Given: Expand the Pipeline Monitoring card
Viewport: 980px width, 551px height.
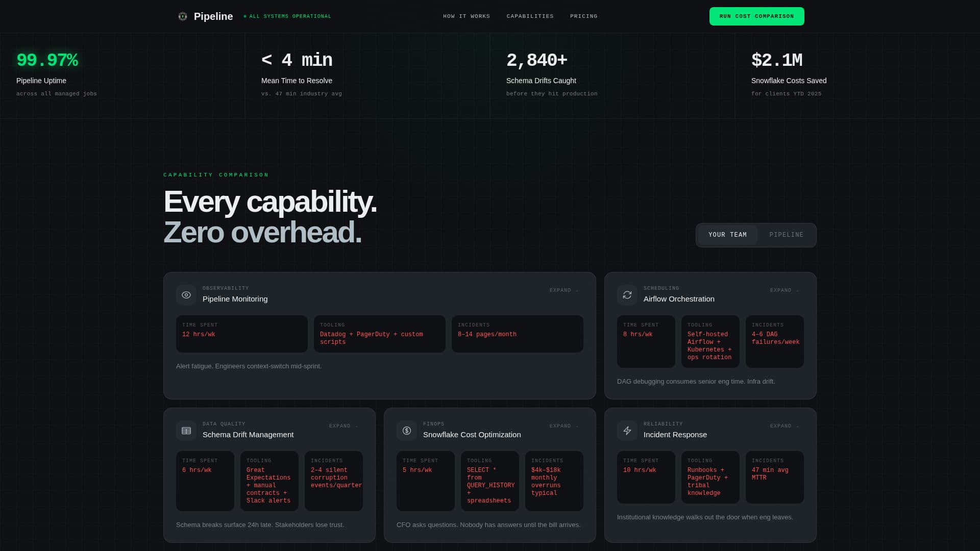Looking at the screenshot, I should pyautogui.click(x=564, y=290).
